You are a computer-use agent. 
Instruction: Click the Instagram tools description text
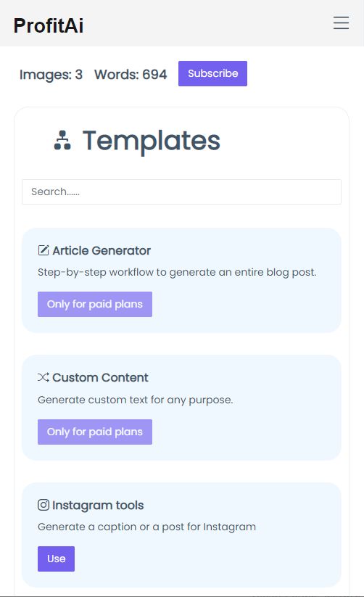tap(146, 527)
